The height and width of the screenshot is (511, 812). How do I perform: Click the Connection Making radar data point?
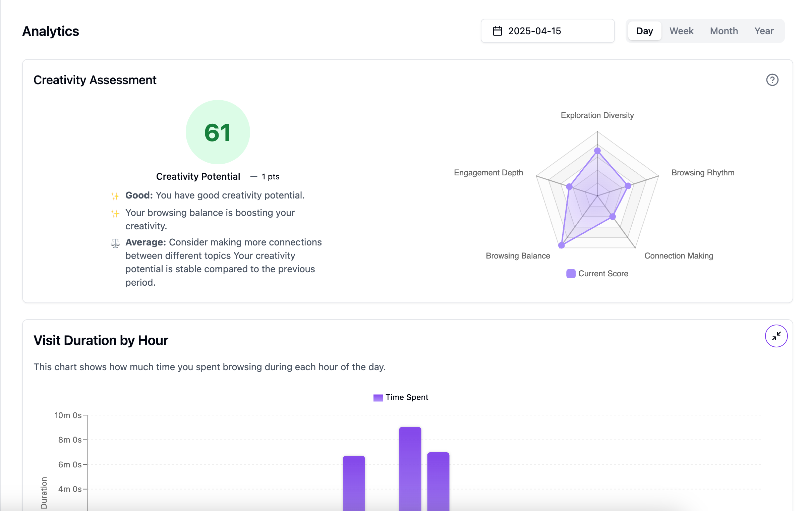tap(613, 217)
